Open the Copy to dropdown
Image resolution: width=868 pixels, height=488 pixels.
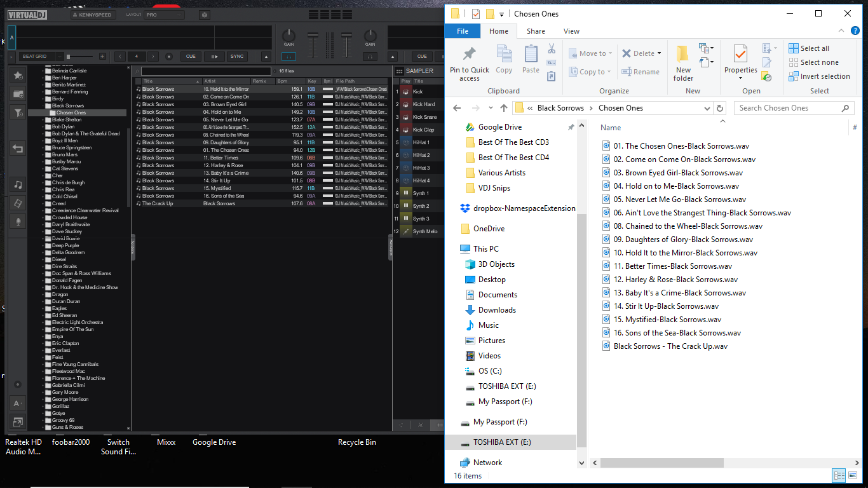coord(590,72)
